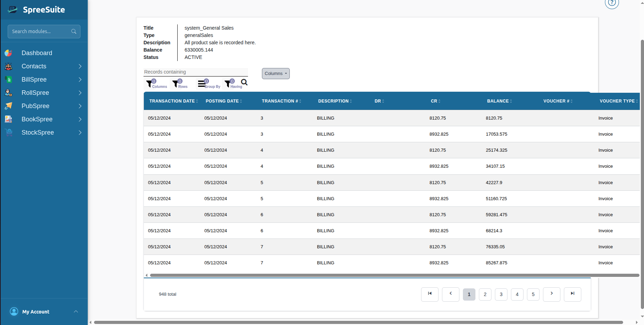The width and height of the screenshot is (644, 325).
Task: Open the help question mark icon
Action: tap(612, 3)
